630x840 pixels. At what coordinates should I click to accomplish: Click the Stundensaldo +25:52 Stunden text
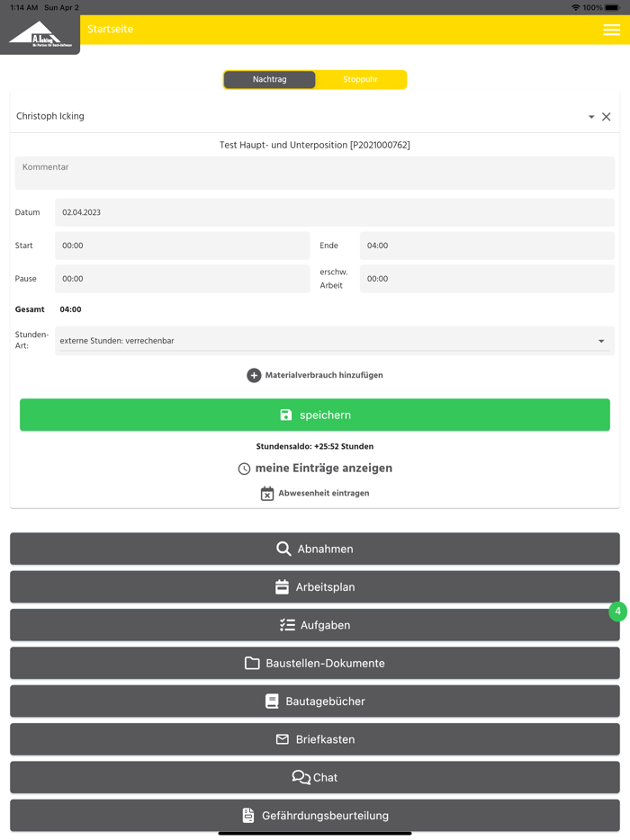[x=315, y=446]
